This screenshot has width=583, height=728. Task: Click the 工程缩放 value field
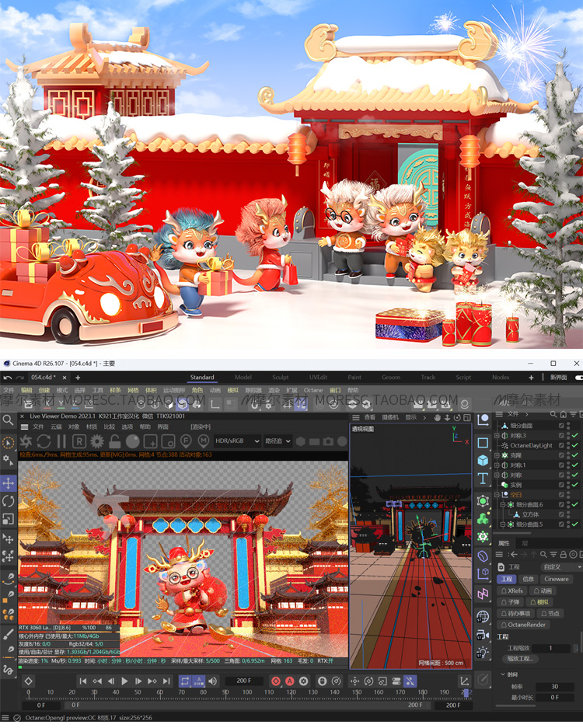click(550, 648)
